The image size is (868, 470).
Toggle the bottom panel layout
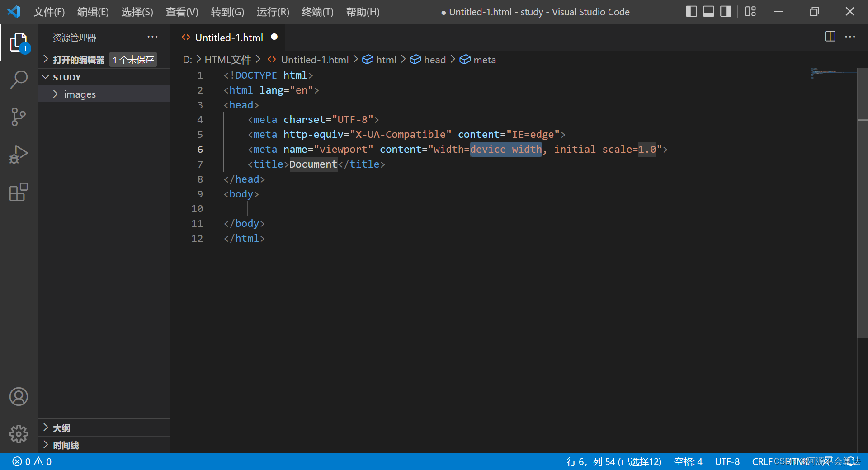(x=708, y=12)
